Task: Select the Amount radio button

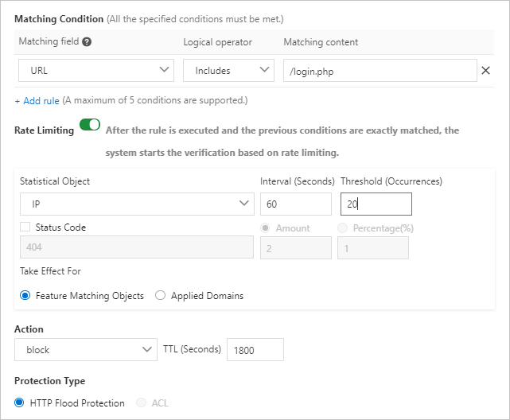Action: click(x=266, y=228)
